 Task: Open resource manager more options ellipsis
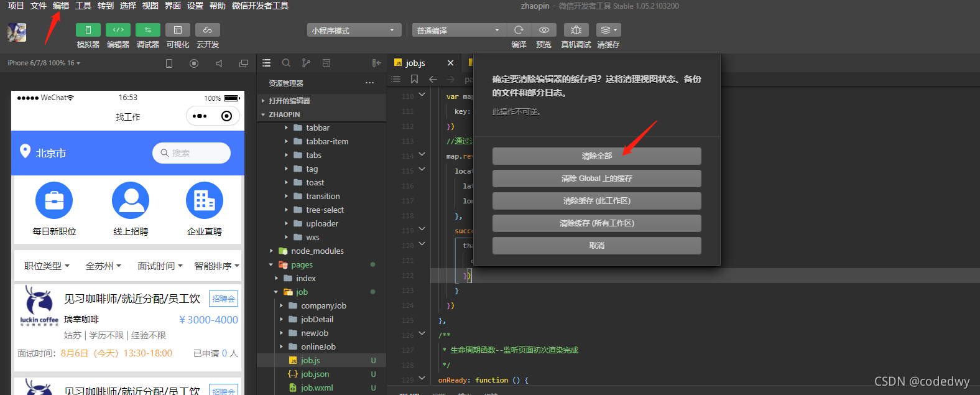pyautogui.click(x=370, y=83)
